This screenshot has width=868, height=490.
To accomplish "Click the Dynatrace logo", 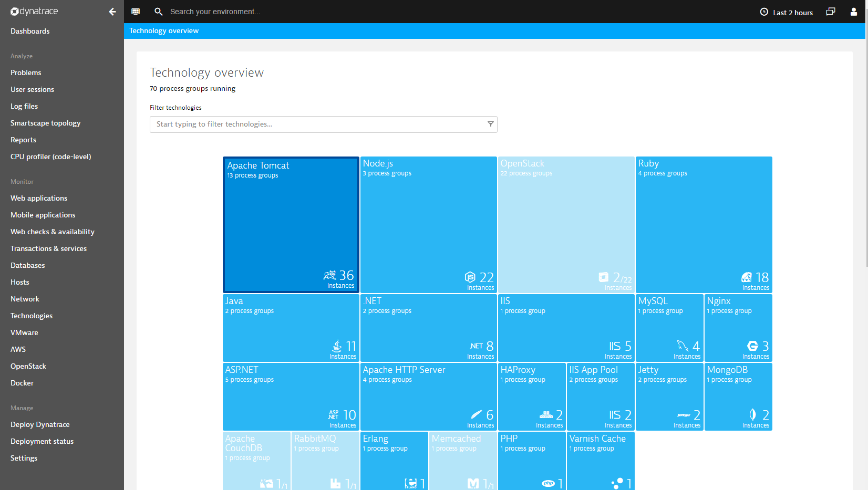I will [x=34, y=11].
